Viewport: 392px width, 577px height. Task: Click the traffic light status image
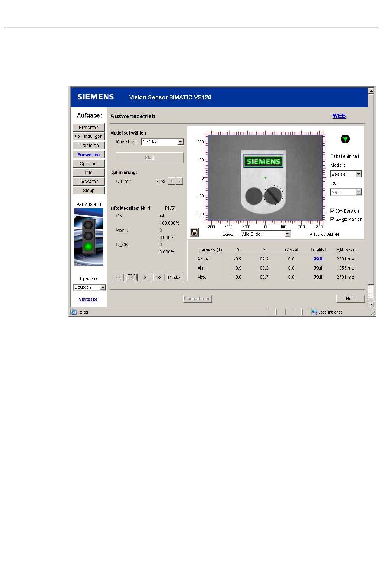pyautogui.click(x=89, y=237)
